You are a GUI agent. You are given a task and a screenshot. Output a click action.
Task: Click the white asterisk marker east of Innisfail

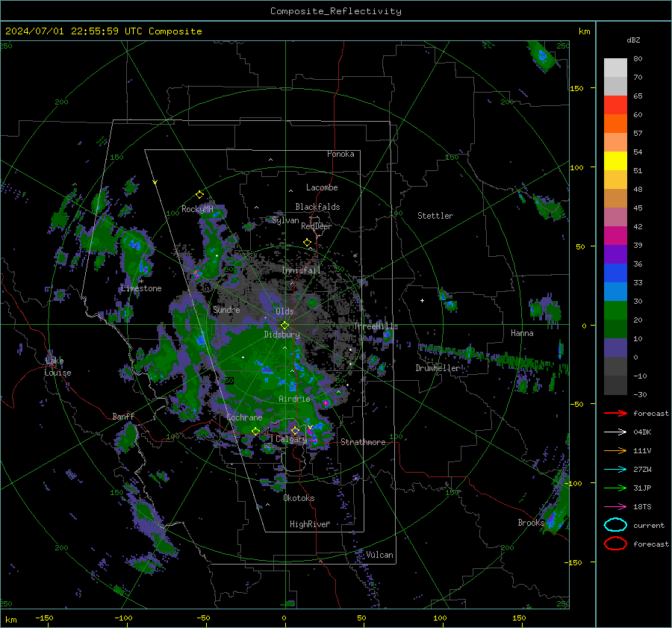click(355, 256)
